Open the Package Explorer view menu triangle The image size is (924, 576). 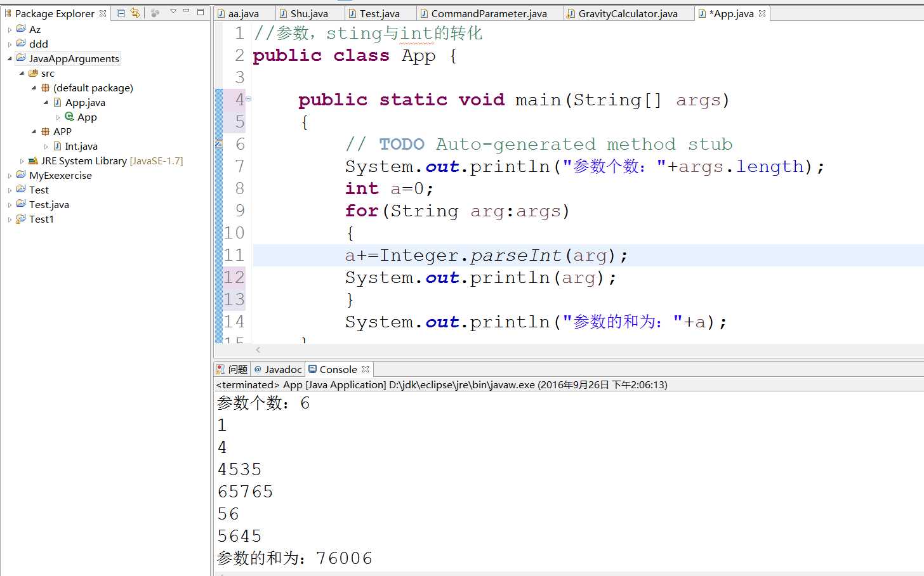173,11
